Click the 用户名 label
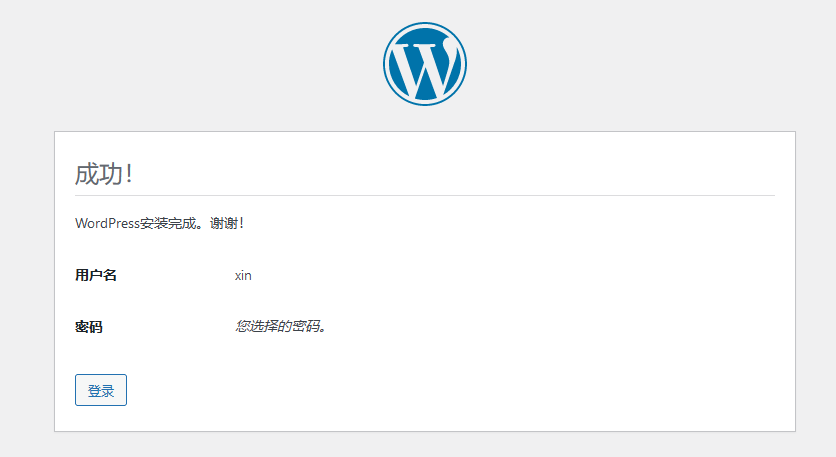The image size is (836, 457). (96, 275)
